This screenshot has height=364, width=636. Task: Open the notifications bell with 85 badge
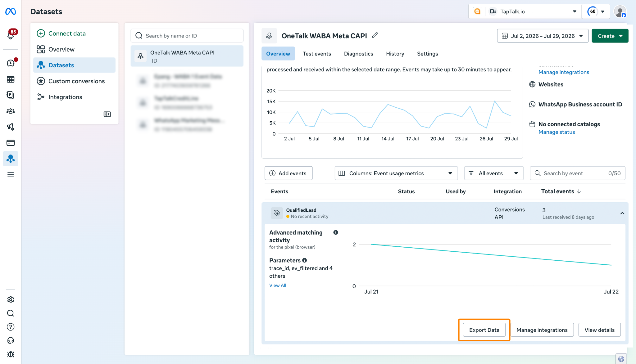click(x=11, y=34)
